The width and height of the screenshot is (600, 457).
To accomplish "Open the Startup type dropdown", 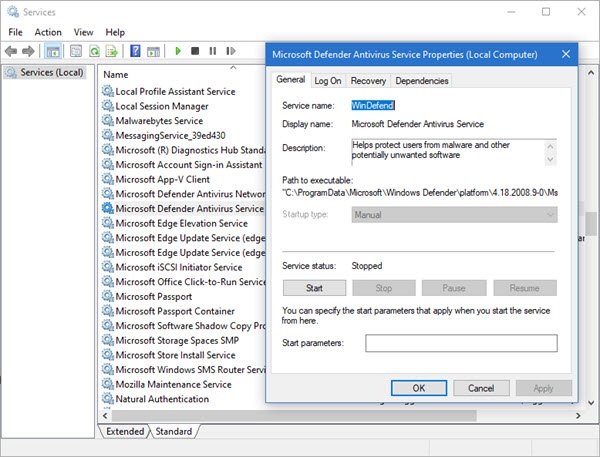I will click(454, 214).
